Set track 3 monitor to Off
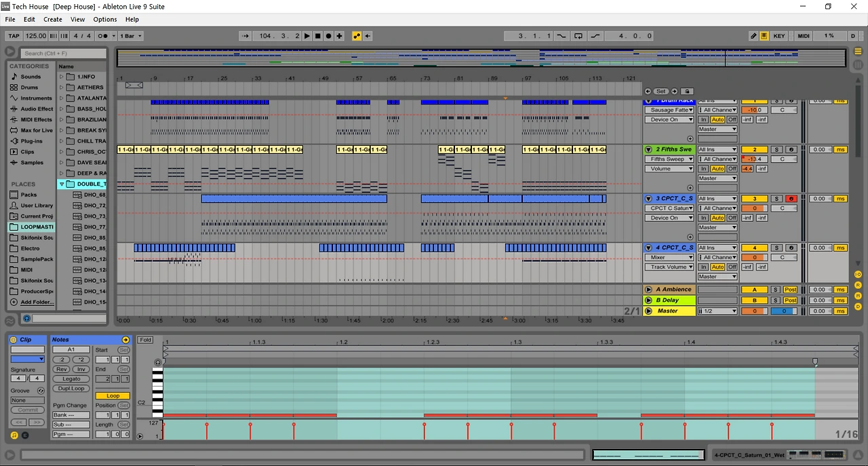The image size is (868, 466). [x=732, y=218]
